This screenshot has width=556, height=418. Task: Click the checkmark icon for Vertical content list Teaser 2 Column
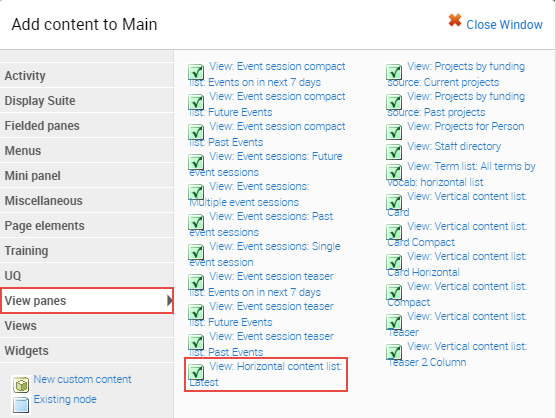[x=394, y=352]
